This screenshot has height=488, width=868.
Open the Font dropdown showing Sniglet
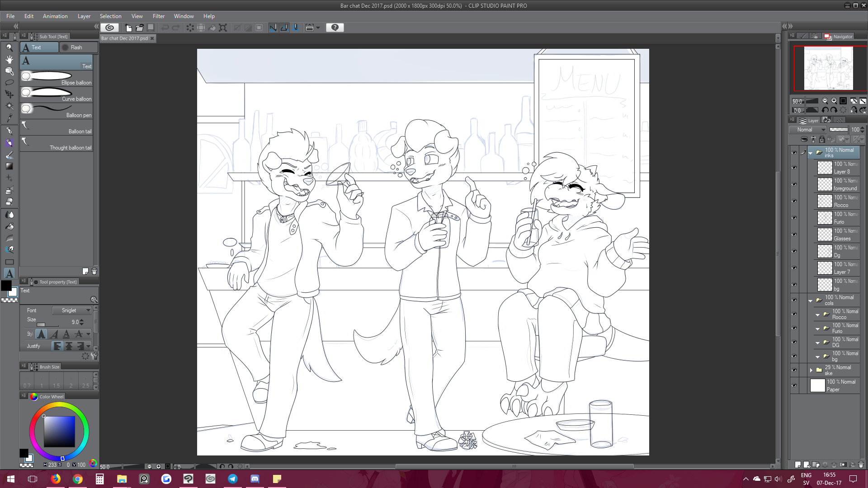click(72, 310)
